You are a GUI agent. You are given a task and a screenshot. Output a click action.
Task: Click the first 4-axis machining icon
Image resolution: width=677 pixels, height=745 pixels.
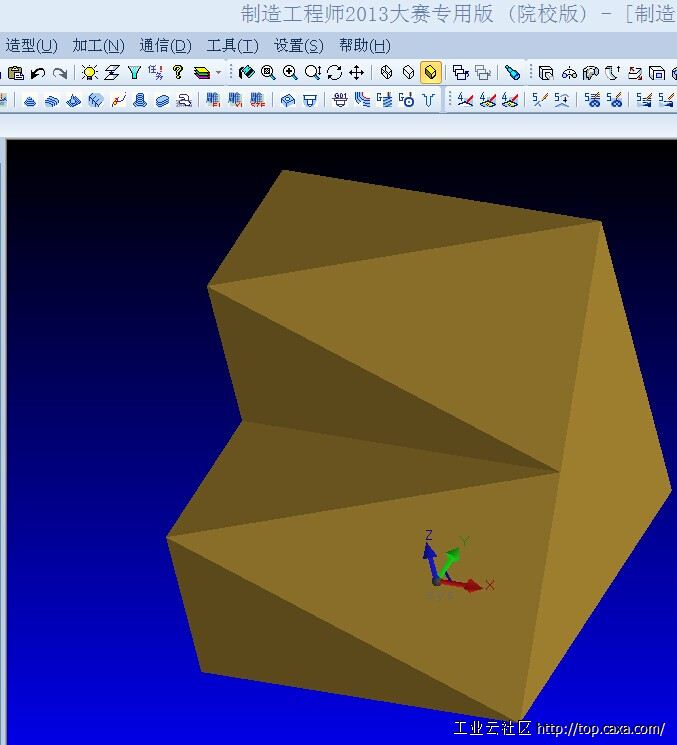pyautogui.click(x=465, y=100)
